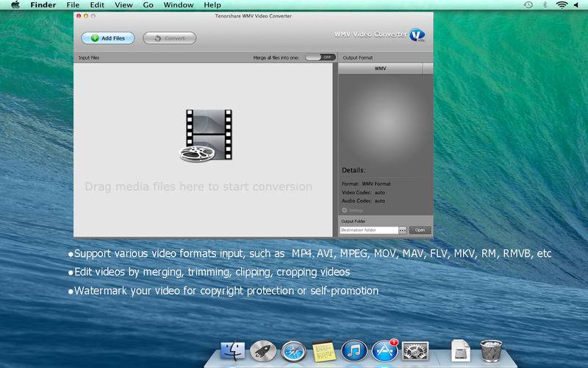Browse output folder with the ellipsis button
Screen dimensions: 588x368
pyautogui.click(x=402, y=230)
